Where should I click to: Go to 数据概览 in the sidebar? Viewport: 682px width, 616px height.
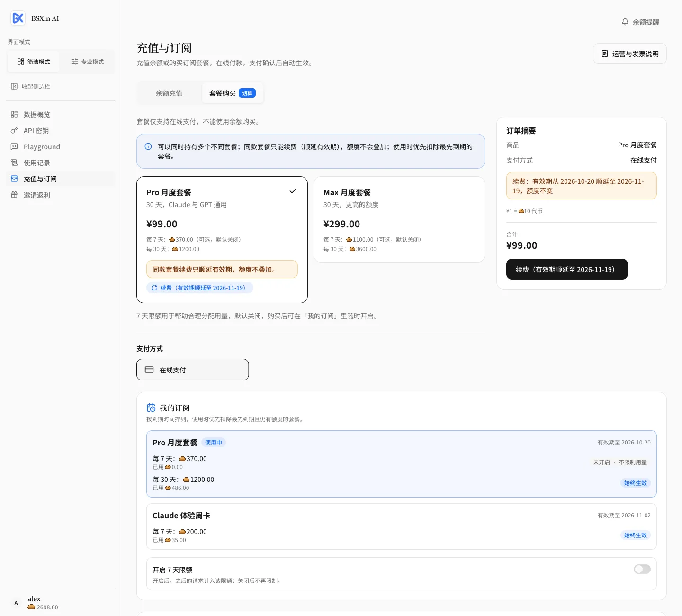61,114
